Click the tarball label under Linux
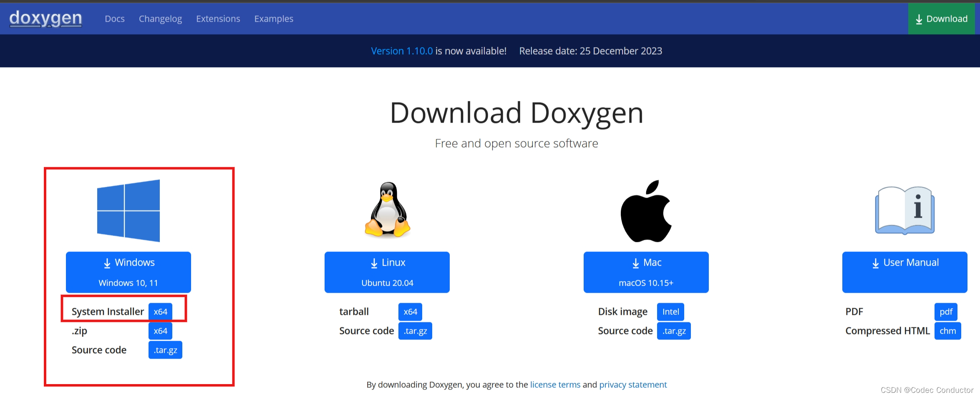980x397 pixels. pos(354,312)
